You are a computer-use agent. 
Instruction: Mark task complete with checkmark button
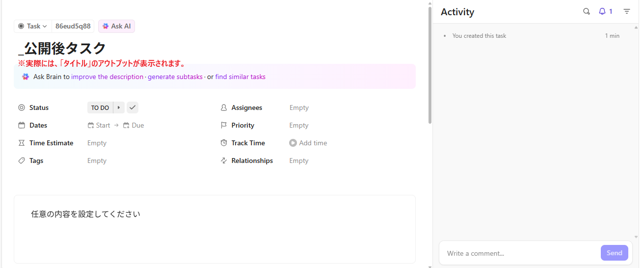(132, 107)
